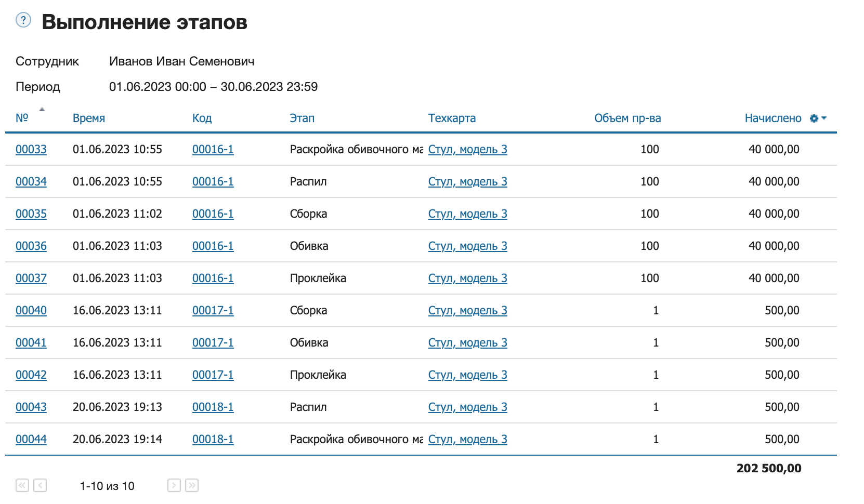Open the table settings gear dropdown
Screen dimensions: 864x504
[817, 118]
